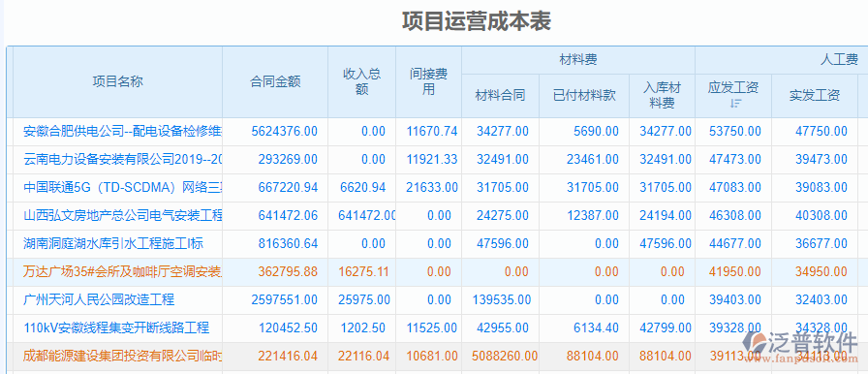Click wages payable value 47473.00
The width and height of the screenshot is (868, 374).
[x=735, y=159]
